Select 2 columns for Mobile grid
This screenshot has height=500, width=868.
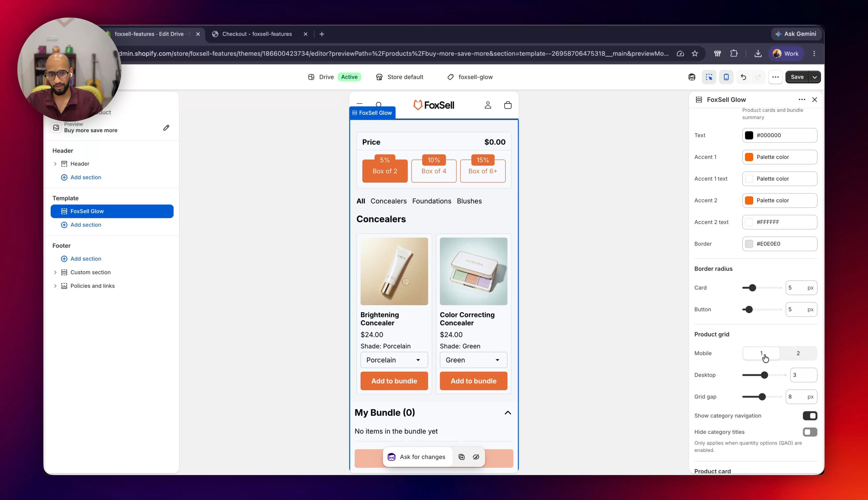pyautogui.click(x=798, y=353)
